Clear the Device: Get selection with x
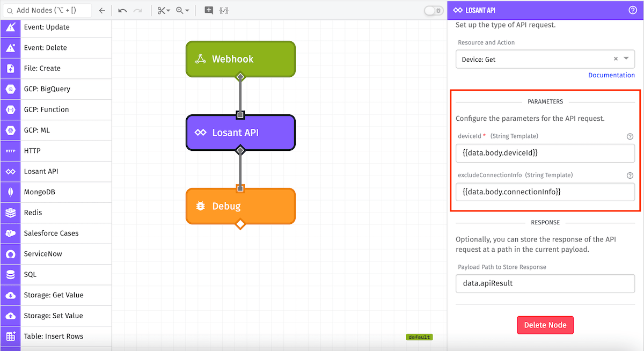644x351 pixels. [616, 59]
